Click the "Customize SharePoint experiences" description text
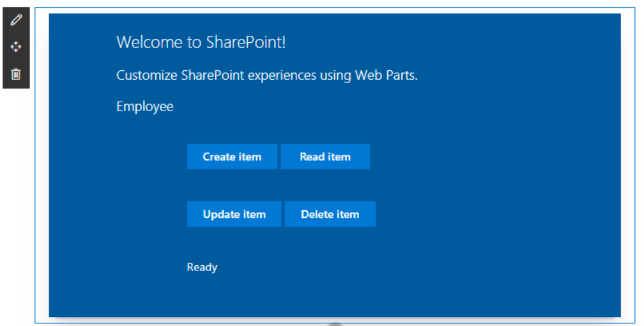644x326 pixels. 266,75
